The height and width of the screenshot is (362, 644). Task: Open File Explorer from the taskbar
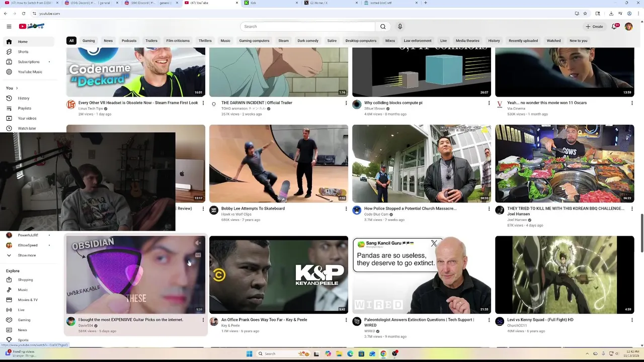[339, 353]
